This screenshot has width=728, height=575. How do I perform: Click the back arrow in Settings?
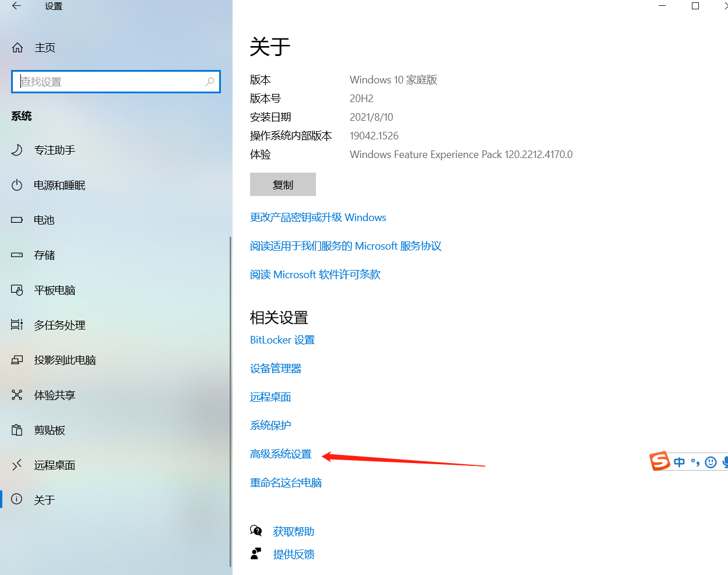16,6
